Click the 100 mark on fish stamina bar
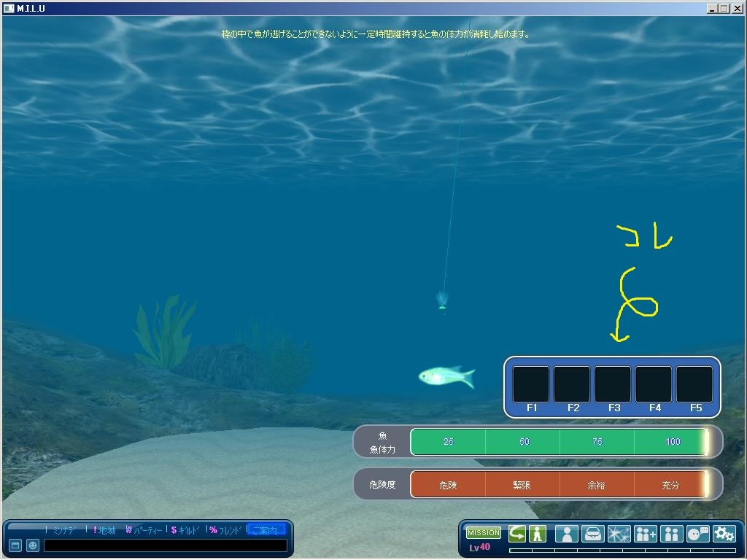This screenshot has width=747, height=560. [x=673, y=442]
